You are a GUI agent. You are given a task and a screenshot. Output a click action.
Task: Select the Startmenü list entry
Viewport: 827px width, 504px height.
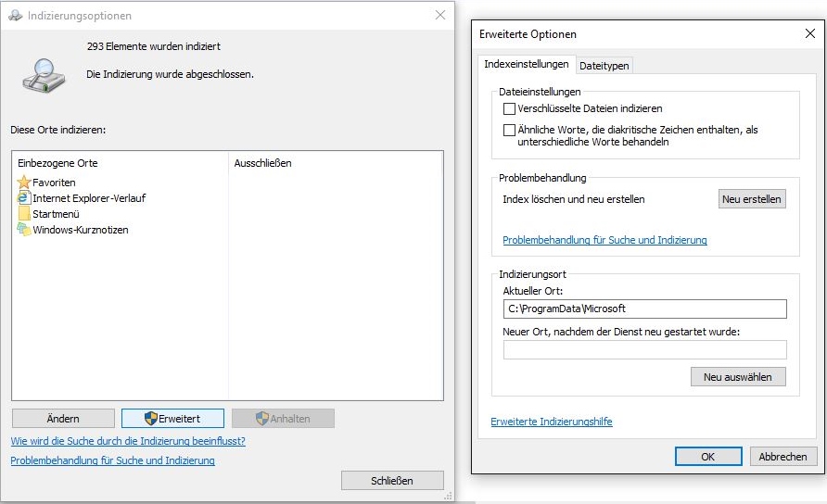[48, 214]
